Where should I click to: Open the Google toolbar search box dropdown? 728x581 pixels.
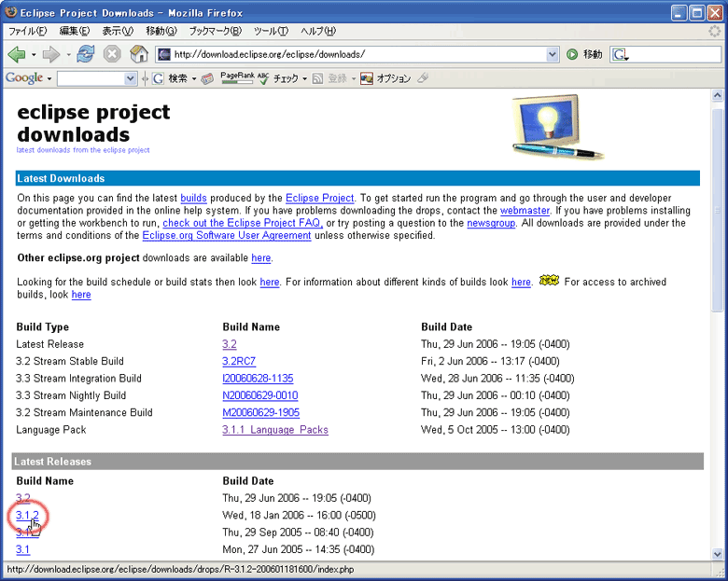tap(131, 79)
